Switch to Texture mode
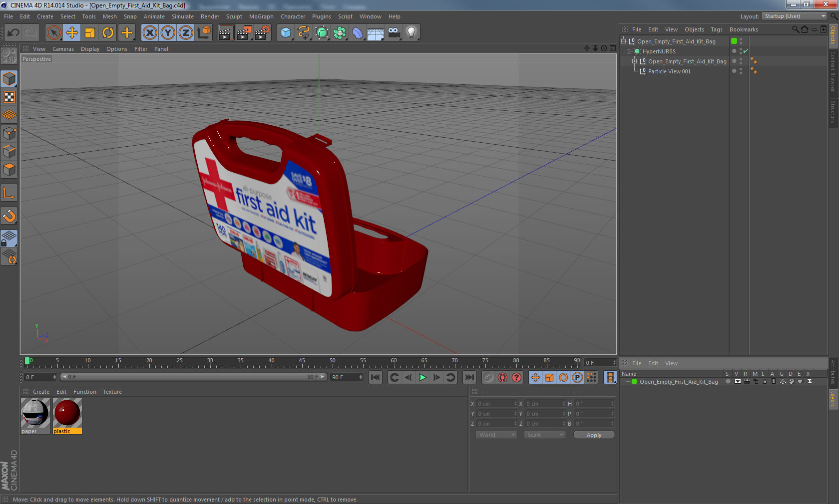Viewport: 839px width, 504px height. 9,97
